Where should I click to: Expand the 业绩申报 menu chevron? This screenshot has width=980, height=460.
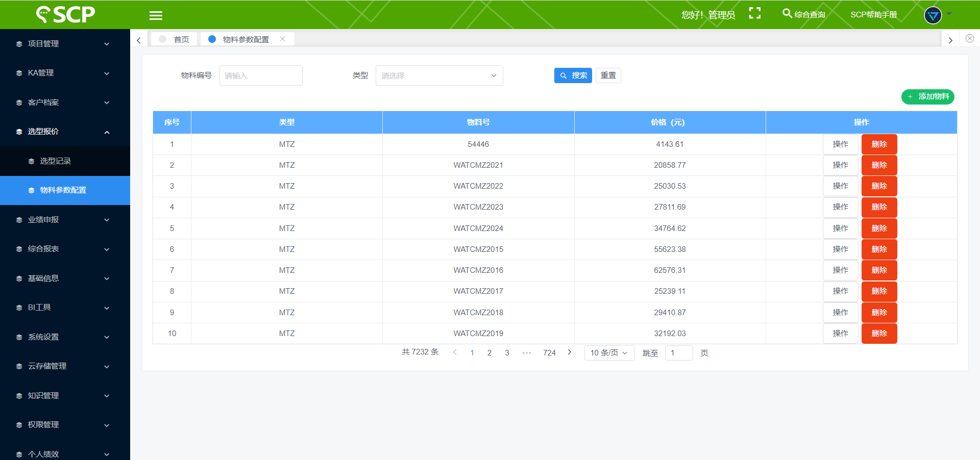[107, 220]
